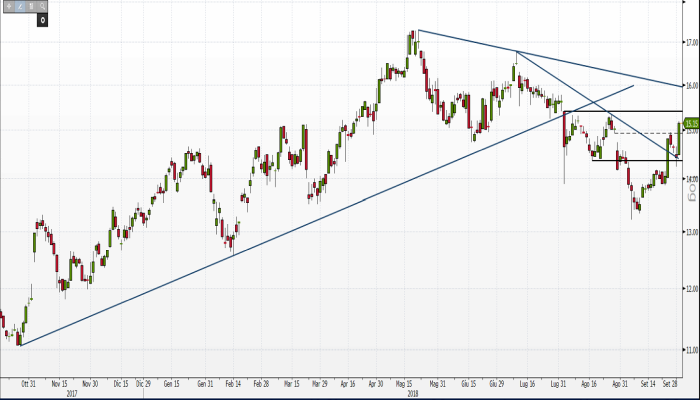Select the crosshair pan tool icon

(9, 6)
